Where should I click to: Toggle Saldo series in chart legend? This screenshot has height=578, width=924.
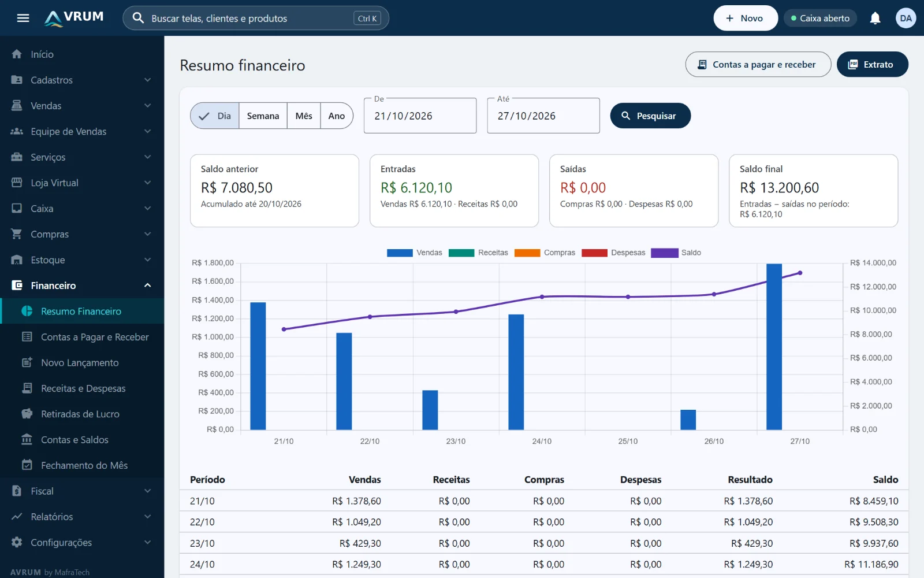pos(676,253)
